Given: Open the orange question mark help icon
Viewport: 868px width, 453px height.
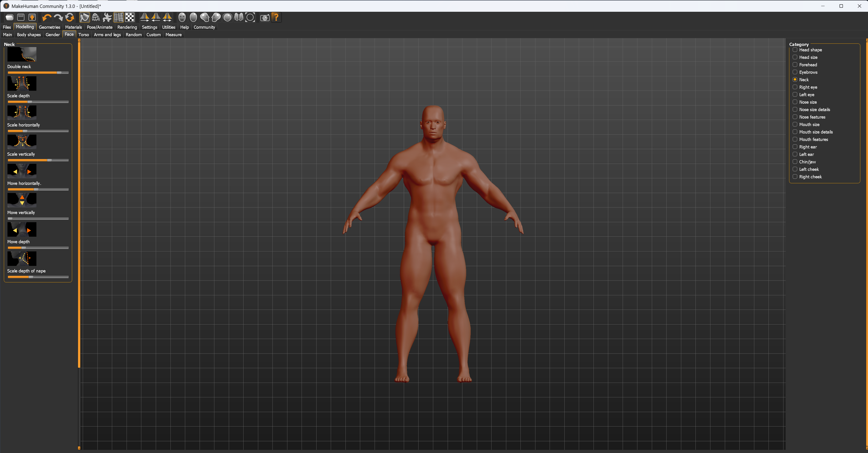Looking at the screenshot, I should tap(276, 17).
